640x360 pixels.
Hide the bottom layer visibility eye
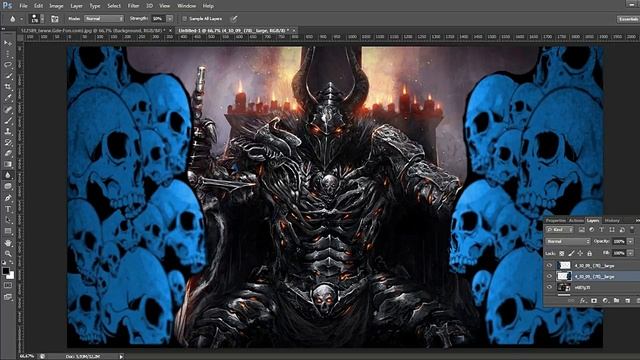pyautogui.click(x=549, y=287)
